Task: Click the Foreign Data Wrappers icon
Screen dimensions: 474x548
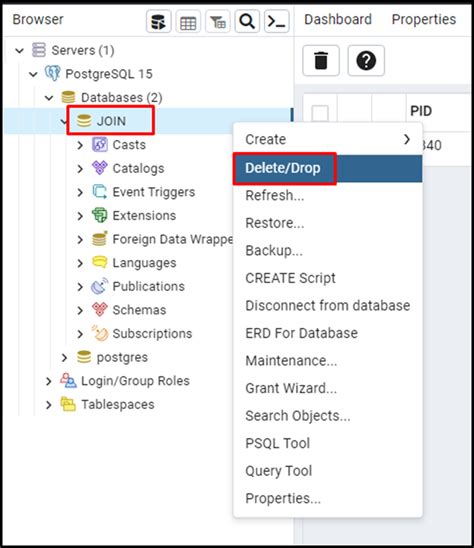Action: click(100, 239)
